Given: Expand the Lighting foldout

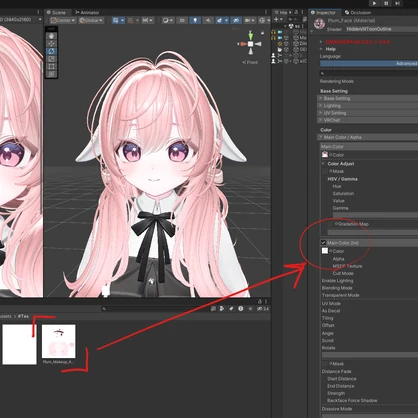Looking at the screenshot, I should [x=367, y=106].
